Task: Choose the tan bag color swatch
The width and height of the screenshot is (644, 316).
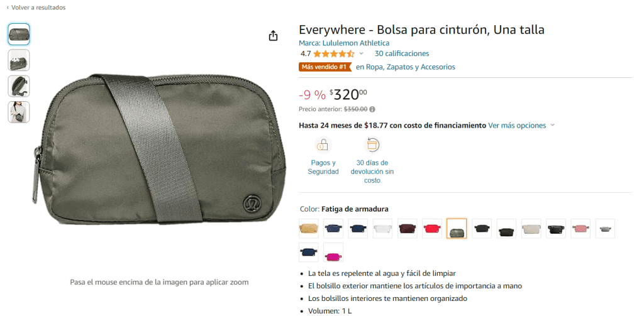Action: tap(309, 229)
